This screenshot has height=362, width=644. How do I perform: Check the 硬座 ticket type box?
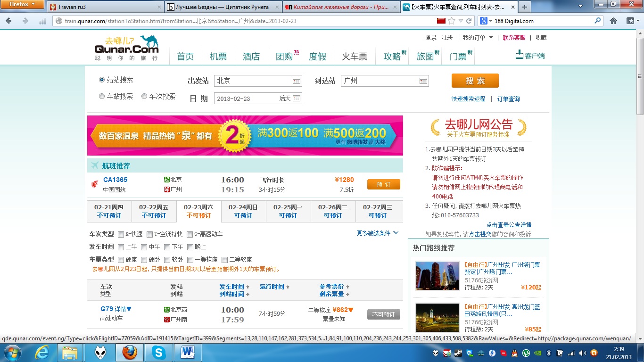point(121,260)
